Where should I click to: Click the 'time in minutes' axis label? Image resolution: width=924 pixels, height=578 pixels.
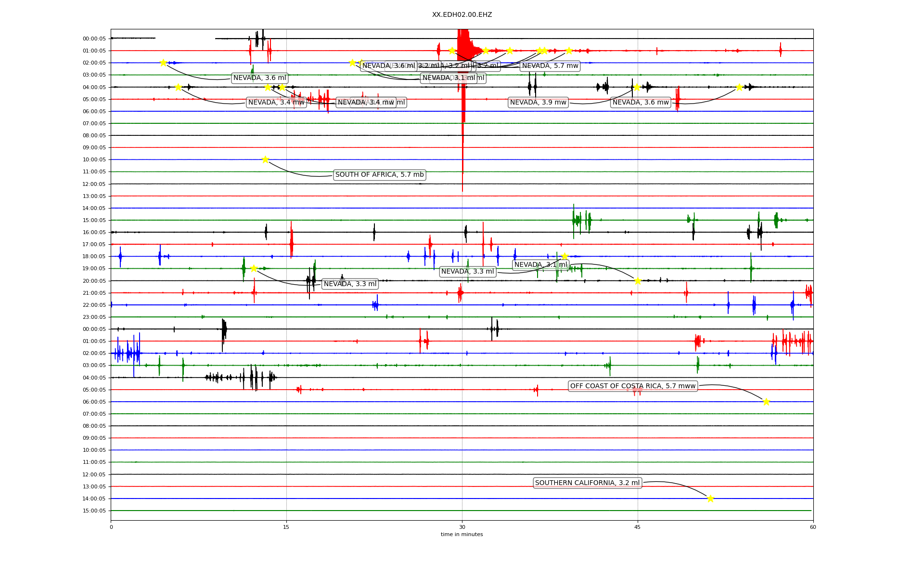[x=462, y=534]
